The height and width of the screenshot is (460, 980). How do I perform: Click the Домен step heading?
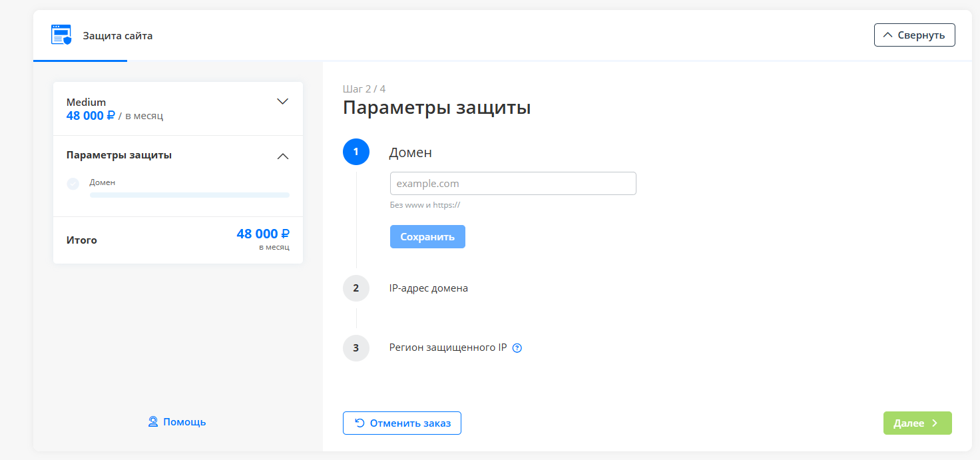[410, 152]
